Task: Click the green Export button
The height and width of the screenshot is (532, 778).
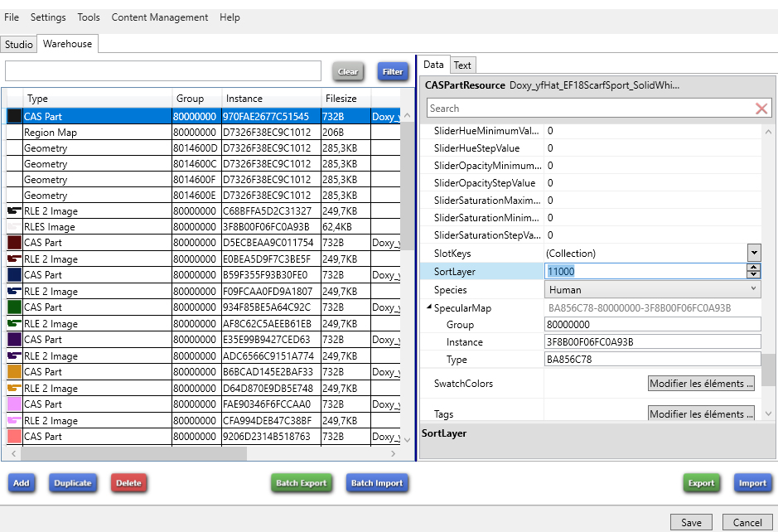Action: pos(701,483)
